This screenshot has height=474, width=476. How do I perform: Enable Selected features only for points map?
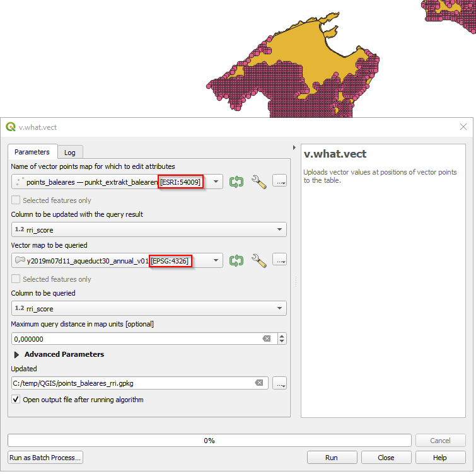pyautogui.click(x=16, y=200)
